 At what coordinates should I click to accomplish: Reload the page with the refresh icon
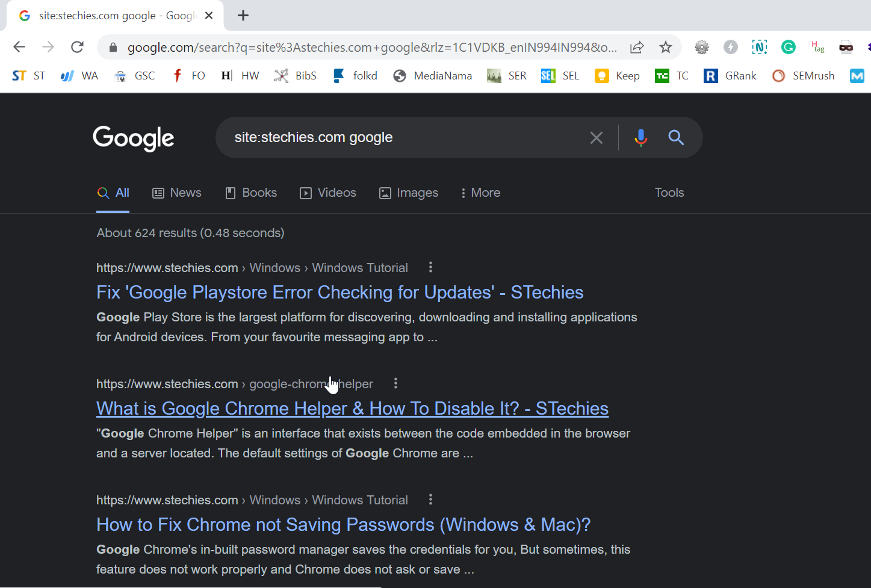pyautogui.click(x=77, y=47)
